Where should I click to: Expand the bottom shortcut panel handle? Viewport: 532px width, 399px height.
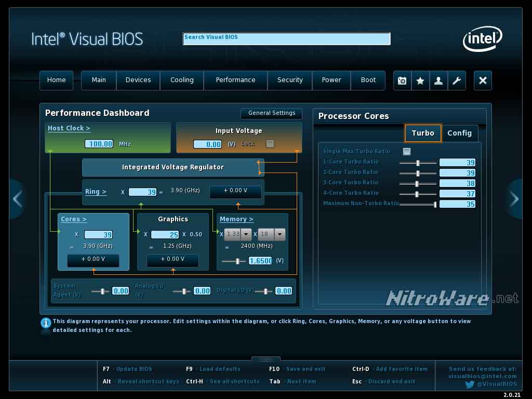click(x=265, y=358)
